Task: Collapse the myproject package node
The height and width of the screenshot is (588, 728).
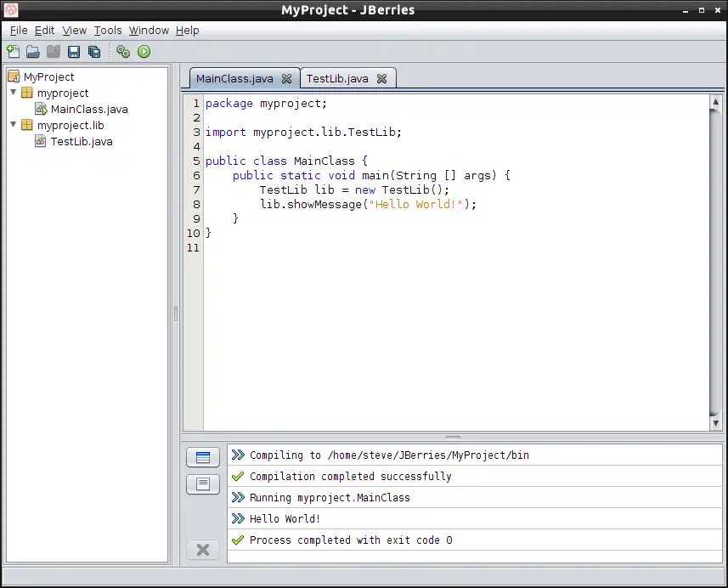Action: point(14,93)
